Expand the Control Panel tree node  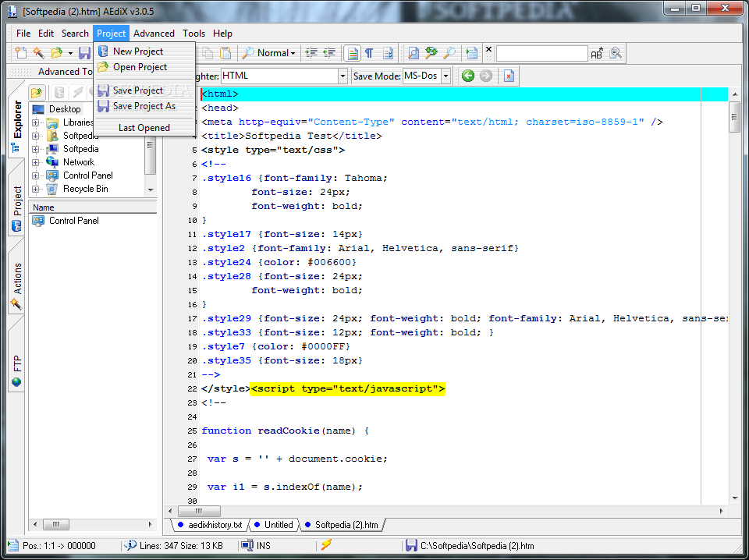35,175
